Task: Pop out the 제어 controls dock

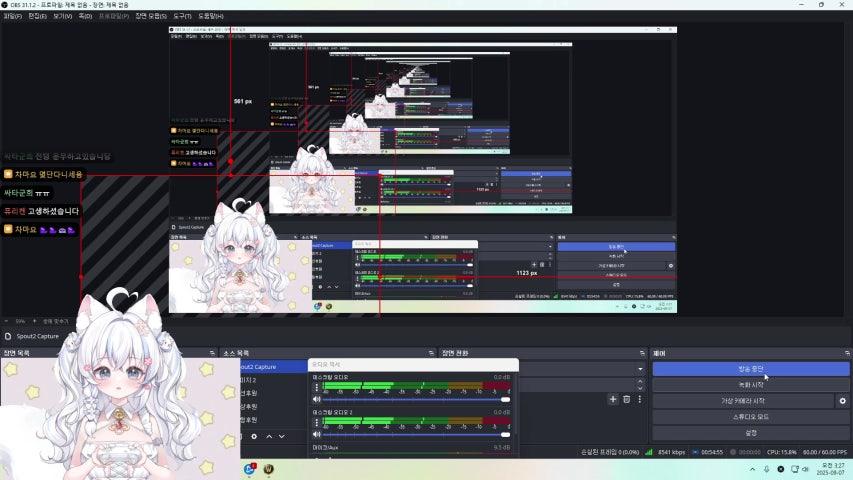Action: click(847, 353)
